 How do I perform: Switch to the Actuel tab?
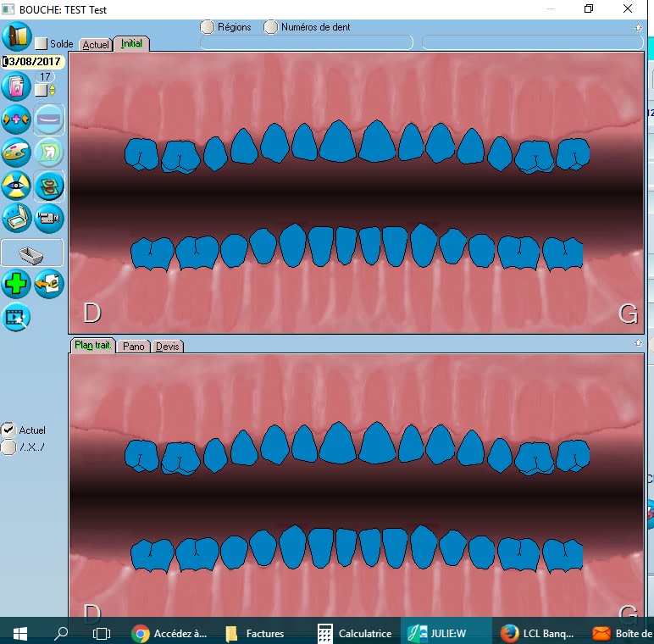coord(96,44)
